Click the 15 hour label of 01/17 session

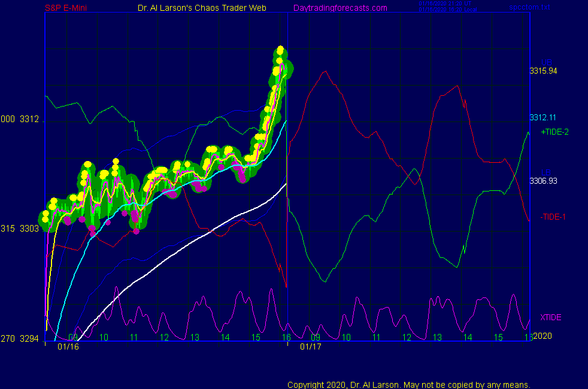coord(498,338)
